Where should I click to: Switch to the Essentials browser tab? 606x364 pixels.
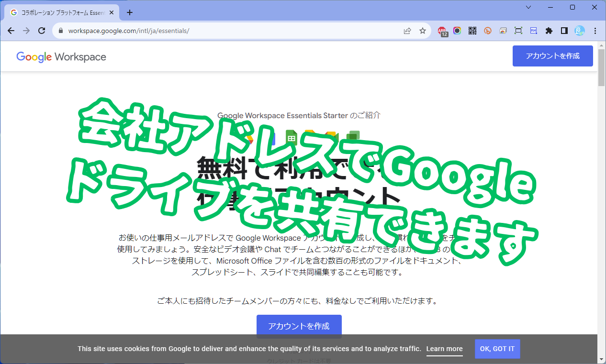(x=57, y=12)
